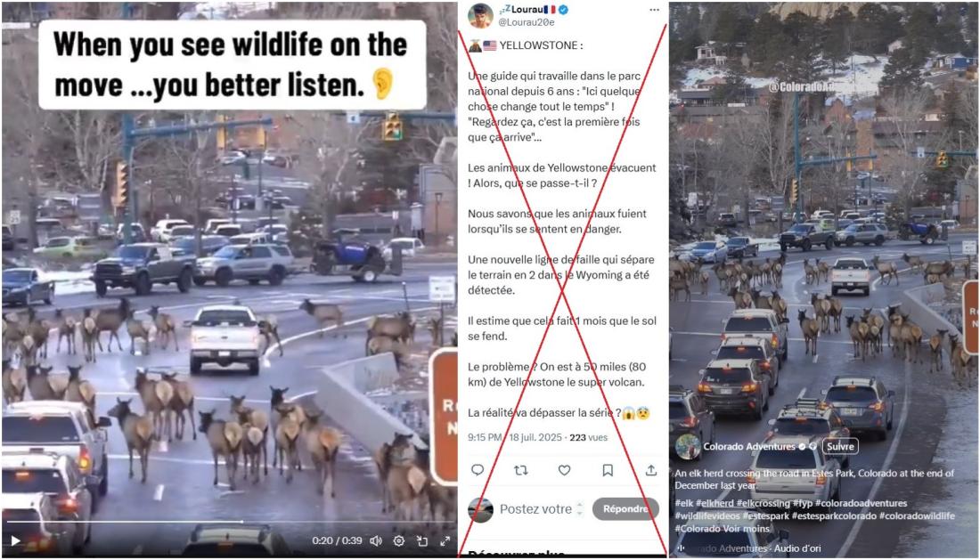Retweet the Yellowstone post
980x560 pixels.
click(520, 470)
